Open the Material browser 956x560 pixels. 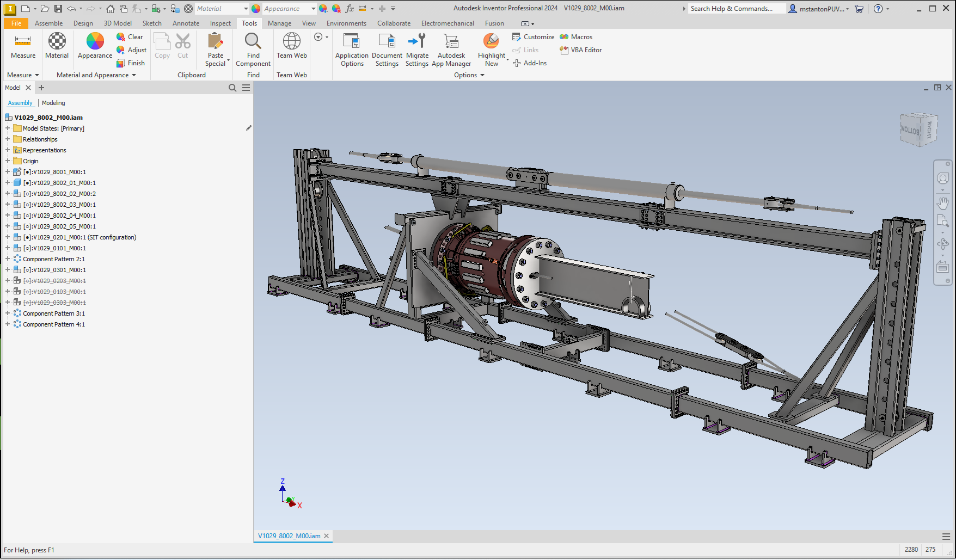point(57,46)
